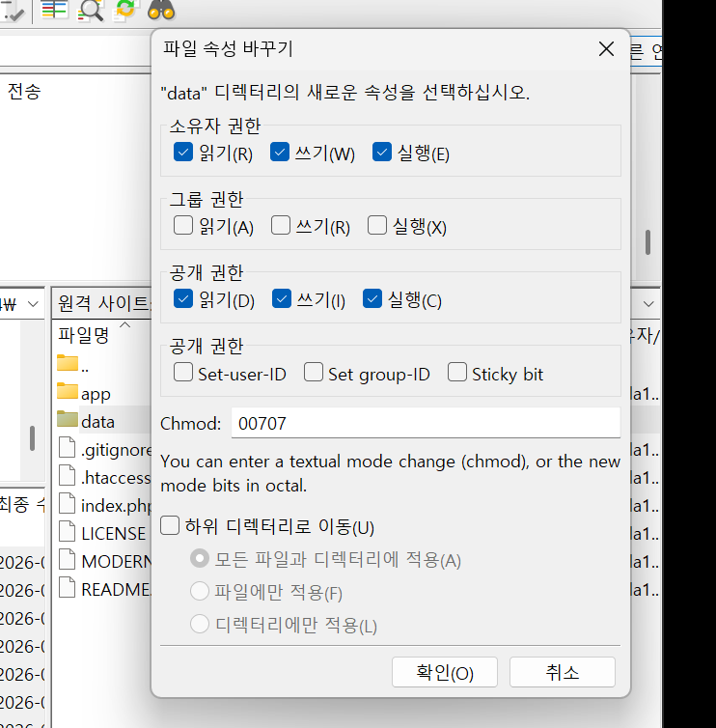Click the 원격 사이트 path label
Viewport: 716px width, 728px height.
pos(103,303)
